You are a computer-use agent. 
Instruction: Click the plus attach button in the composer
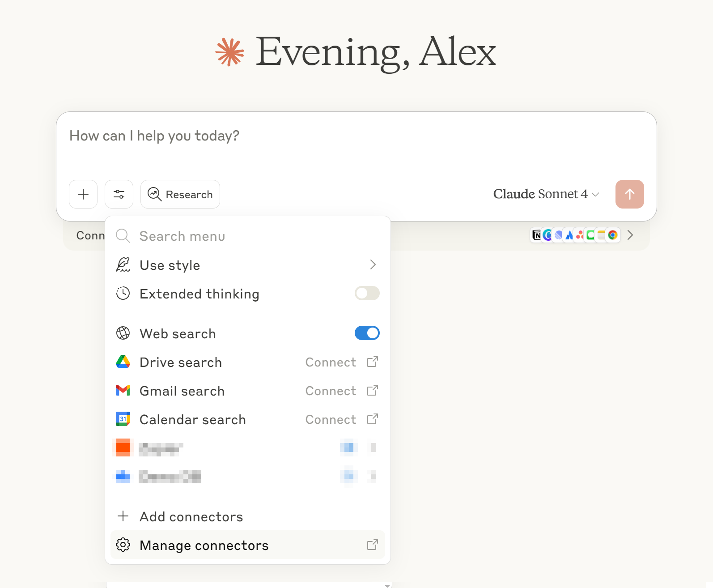(x=83, y=194)
